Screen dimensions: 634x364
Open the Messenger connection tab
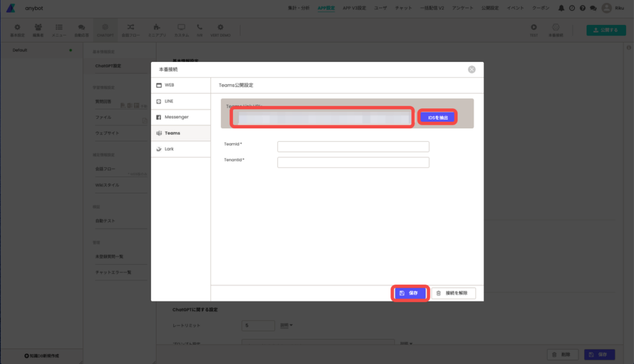[181, 117]
